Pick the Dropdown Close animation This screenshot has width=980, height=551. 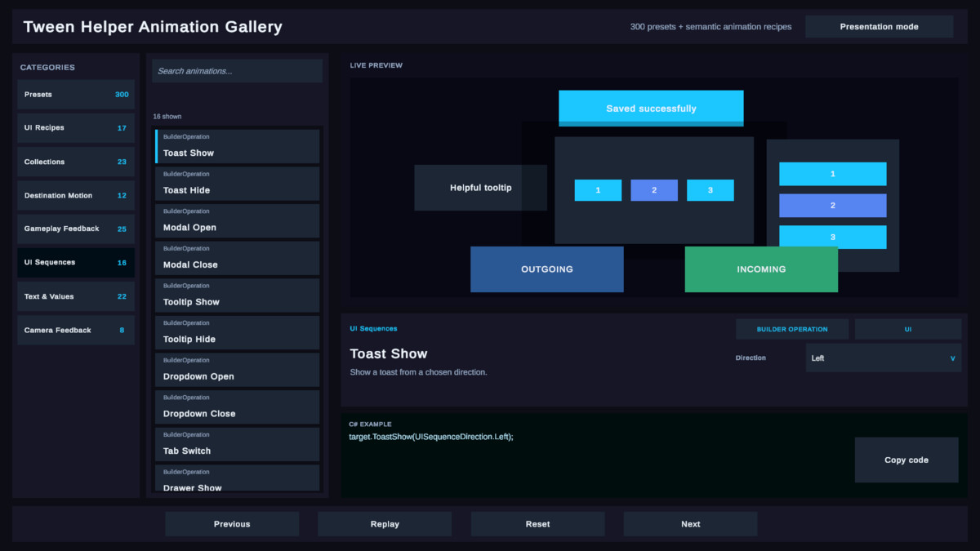click(238, 407)
